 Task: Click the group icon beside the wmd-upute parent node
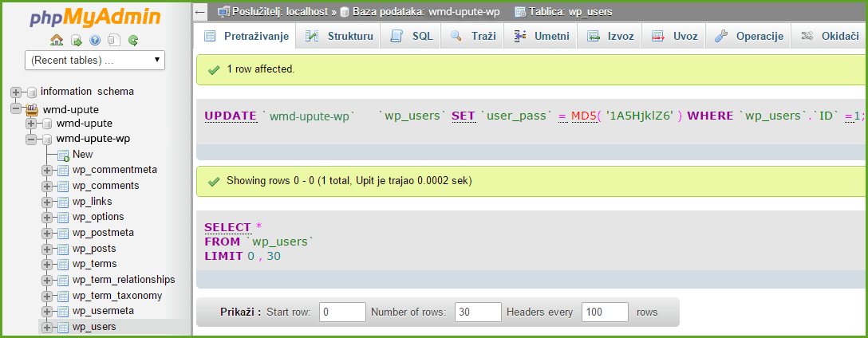tap(32, 108)
